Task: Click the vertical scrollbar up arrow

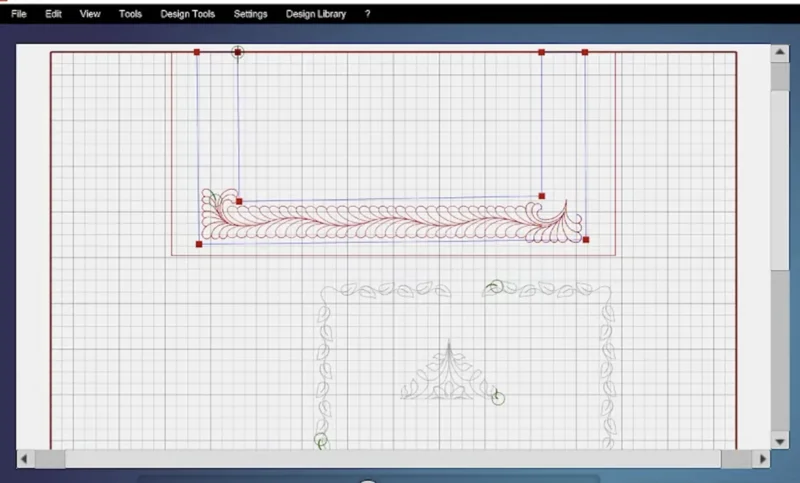Action: 780,52
